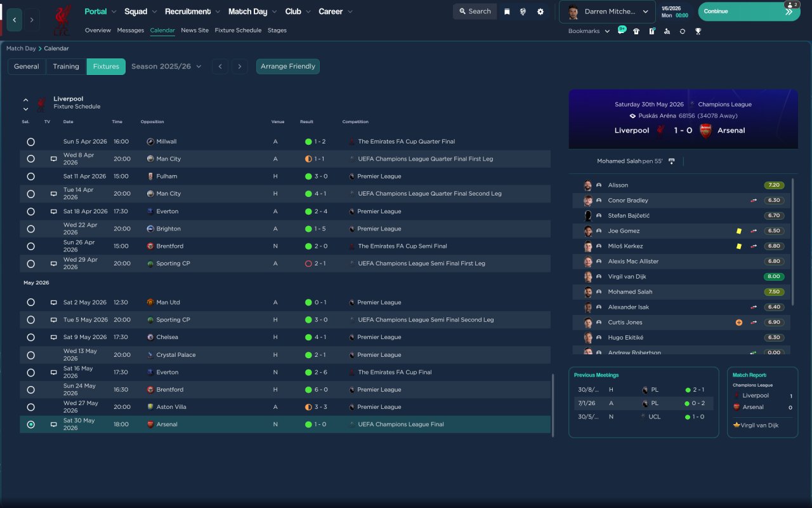This screenshot has height=508, width=812.
Task: Click the Arsenal crest in match header
Action: coord(705,130)
